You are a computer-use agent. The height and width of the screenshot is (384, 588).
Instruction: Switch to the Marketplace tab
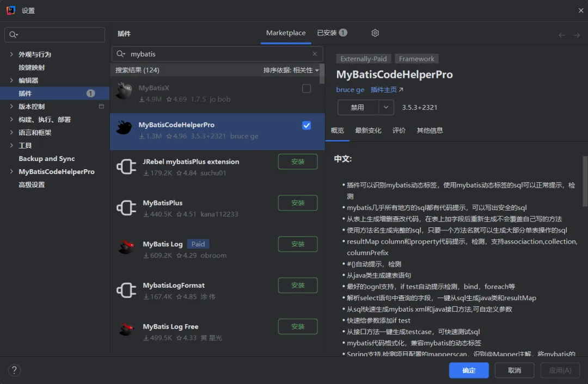point(286,33)
